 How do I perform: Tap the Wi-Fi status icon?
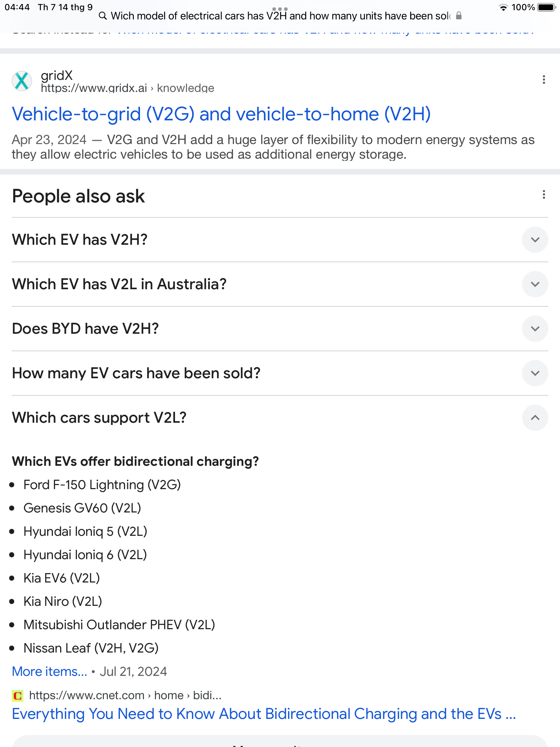pyautogui.click(x=503, y=8)
